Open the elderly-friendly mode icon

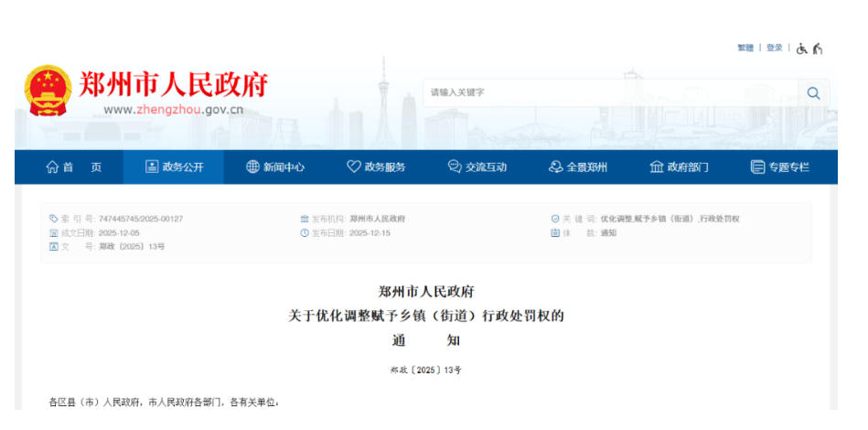coord(818,48)
